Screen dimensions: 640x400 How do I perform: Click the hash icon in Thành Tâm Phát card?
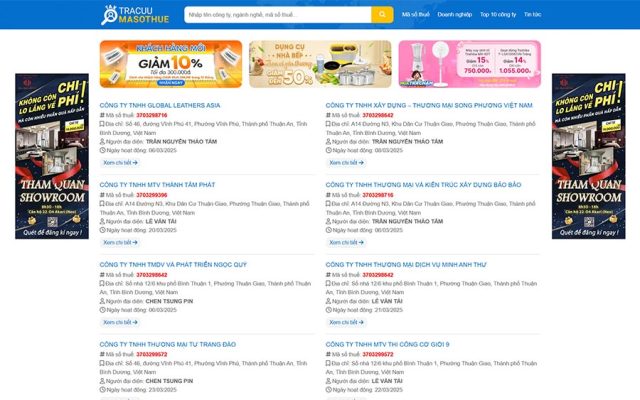tap(102, 195)
